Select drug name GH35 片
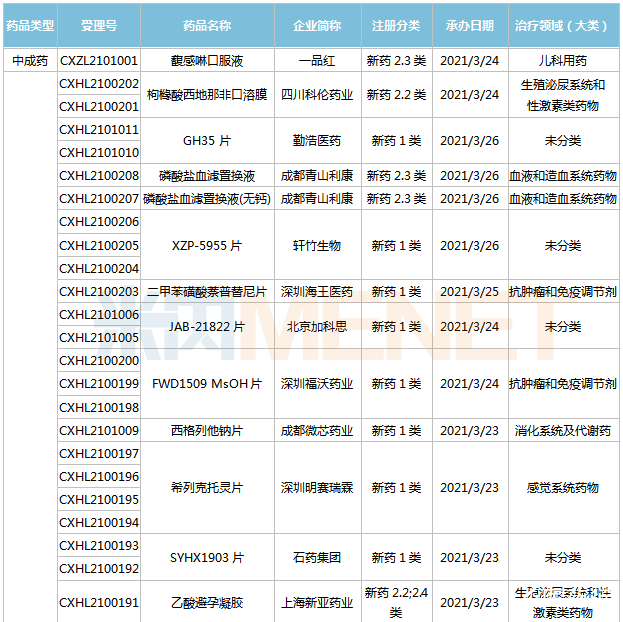Viewport: 623px width, 622px height. 207,141
